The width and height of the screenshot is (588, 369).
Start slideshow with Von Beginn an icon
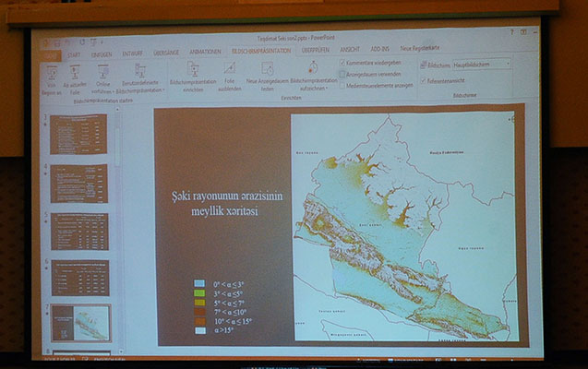click(x=53, y=71)
